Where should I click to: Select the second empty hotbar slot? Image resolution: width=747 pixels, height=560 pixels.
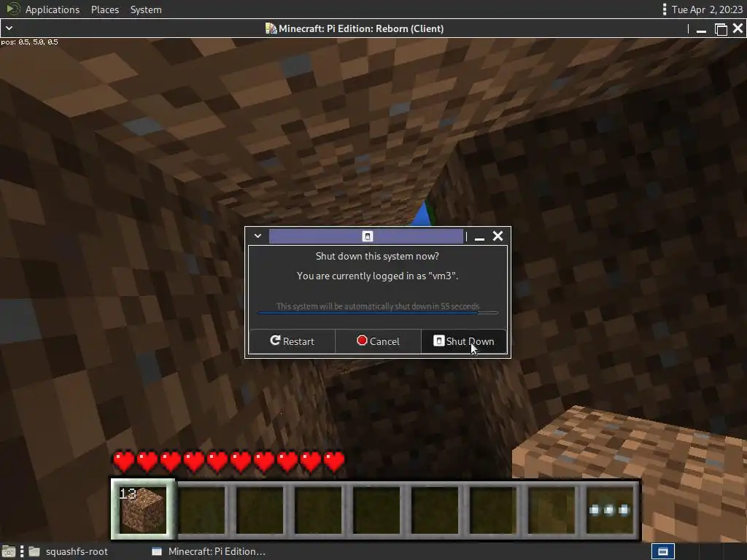coord(260,510)
